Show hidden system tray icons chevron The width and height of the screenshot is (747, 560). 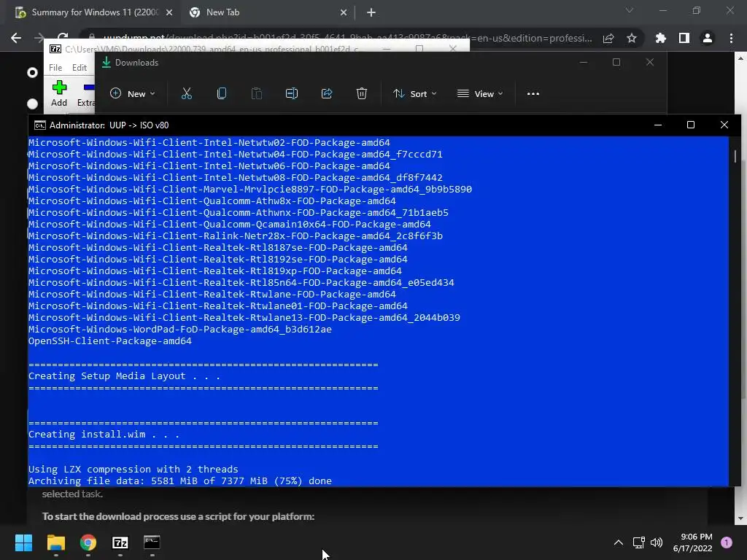[619, 542]
